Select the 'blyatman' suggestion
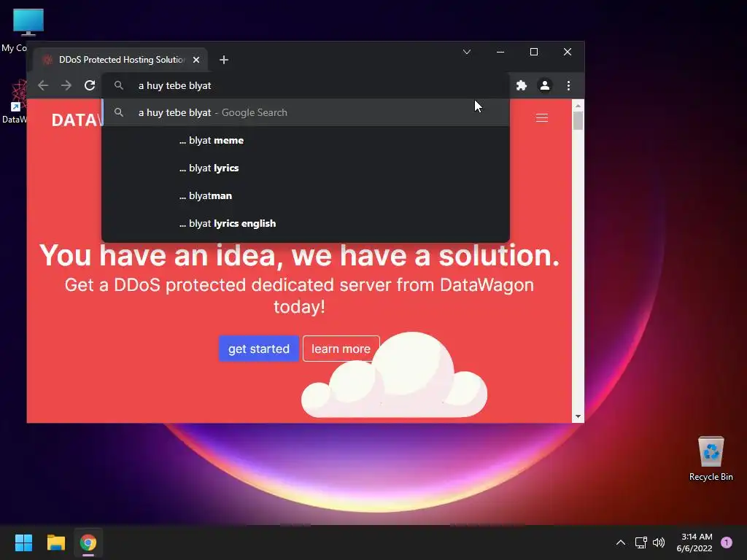This screenshot has height=560, width=747. [306, 195]
